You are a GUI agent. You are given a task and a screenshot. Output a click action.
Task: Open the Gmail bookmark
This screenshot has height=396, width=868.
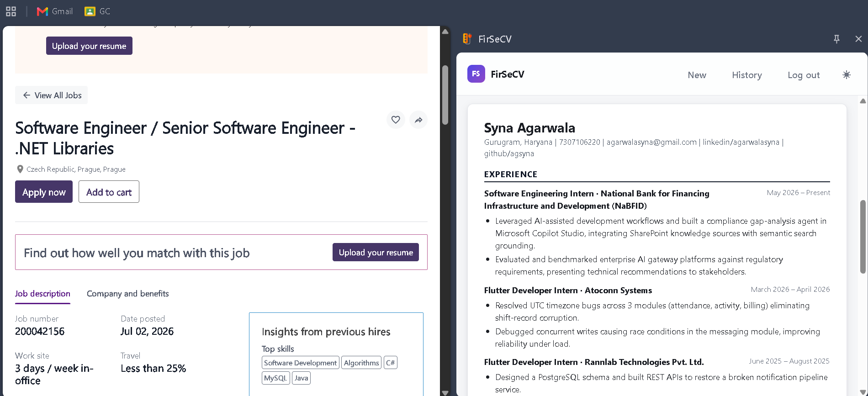click(55, 11)
